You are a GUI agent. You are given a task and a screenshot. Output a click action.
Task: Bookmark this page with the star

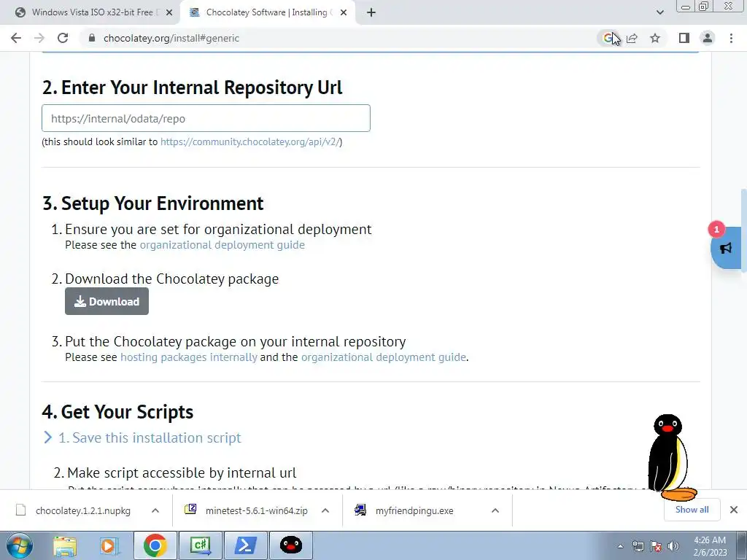(x=655, y=38)
